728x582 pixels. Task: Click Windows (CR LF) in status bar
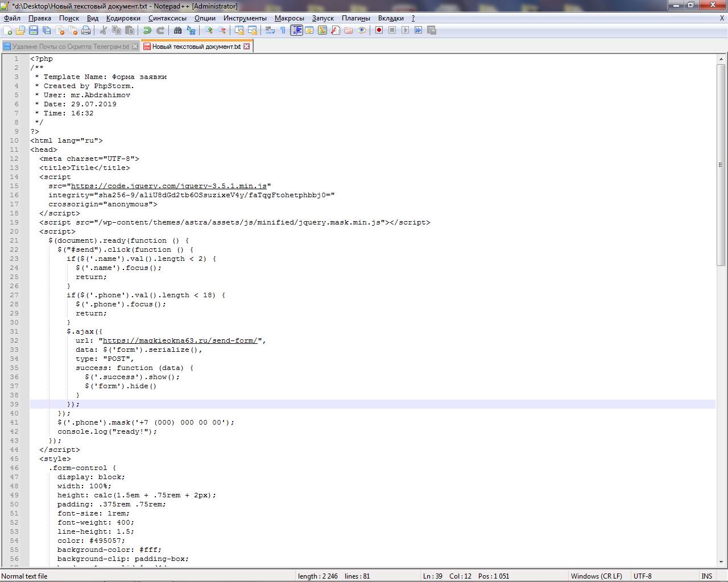pos(596,576)
